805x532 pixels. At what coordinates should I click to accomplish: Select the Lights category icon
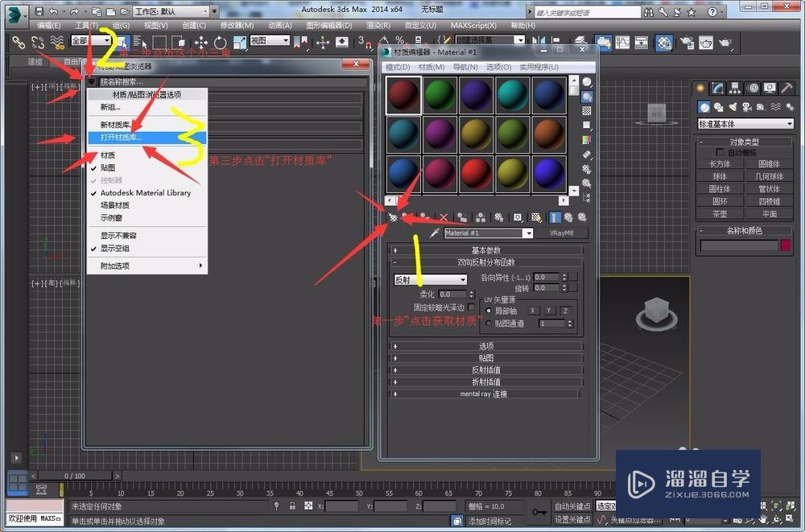click(x=733, y=107)
